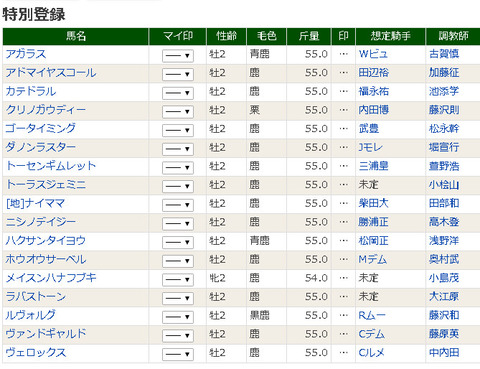480x369 pixels.
Task: Open the マイ印 dropdown for メイスンハナフブキ
Action: 178,279
